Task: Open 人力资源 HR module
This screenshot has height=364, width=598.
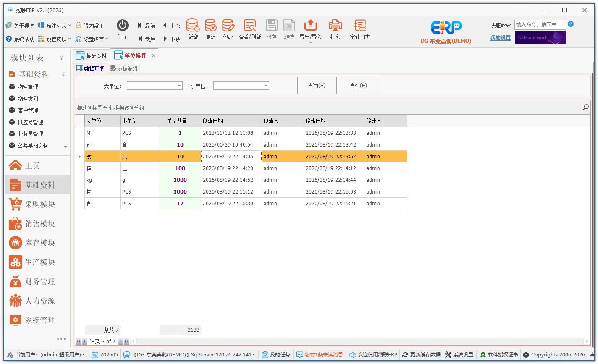Action: click(37, 301)
